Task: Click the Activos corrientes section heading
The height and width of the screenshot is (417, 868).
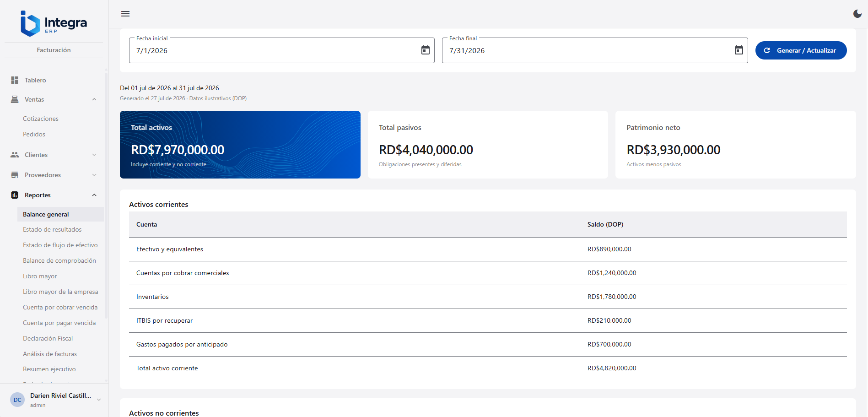Action: click(x=159, y=204)
